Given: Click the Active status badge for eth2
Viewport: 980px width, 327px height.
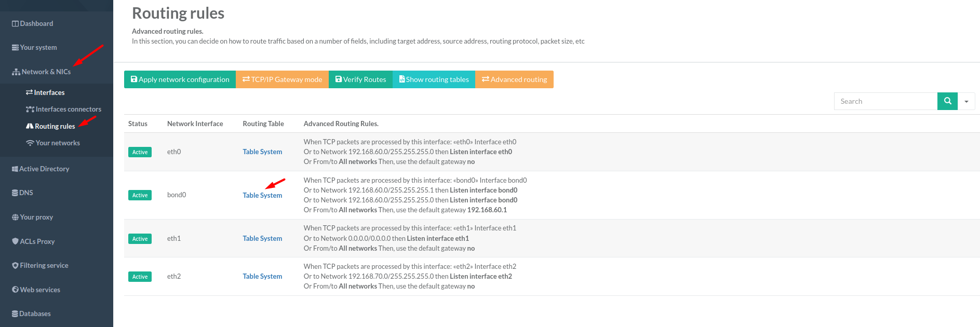Looking at the screenshot, I should coord(140,277).
